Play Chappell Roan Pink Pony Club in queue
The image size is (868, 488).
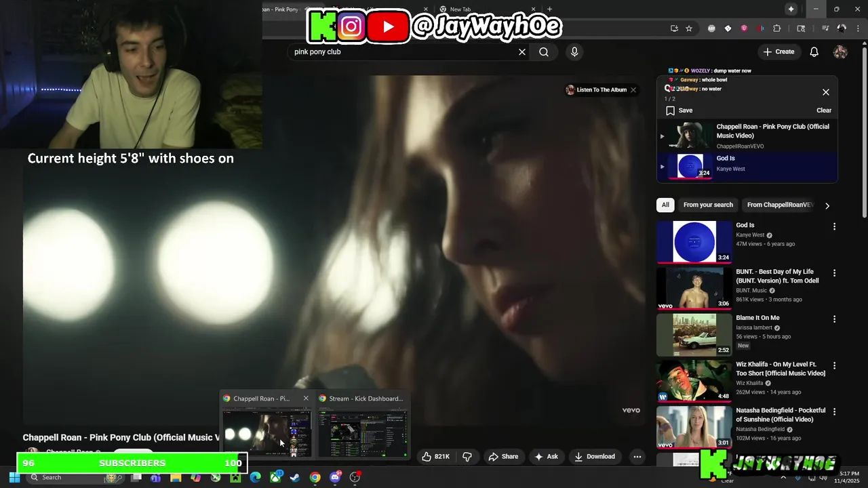(747, 136)
